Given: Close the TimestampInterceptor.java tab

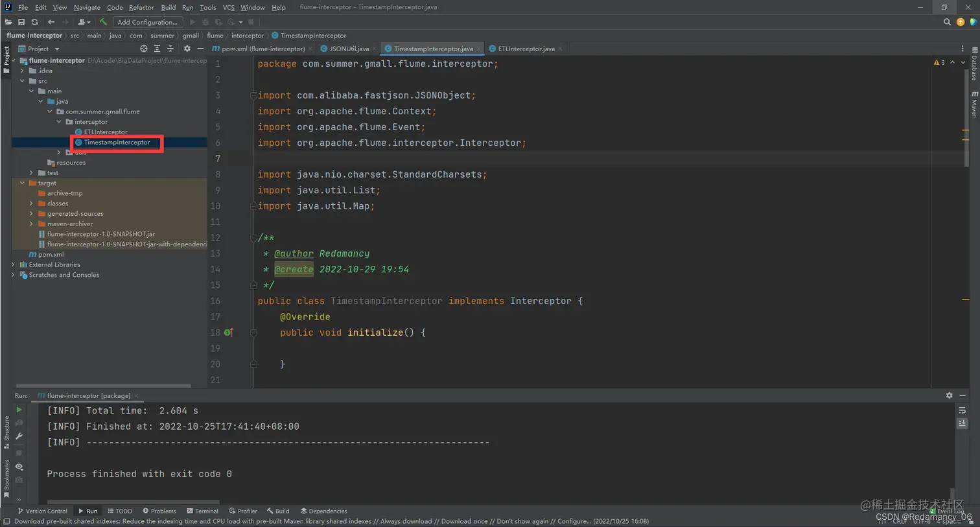Looking at the screenshot, I should click(480, 49).
